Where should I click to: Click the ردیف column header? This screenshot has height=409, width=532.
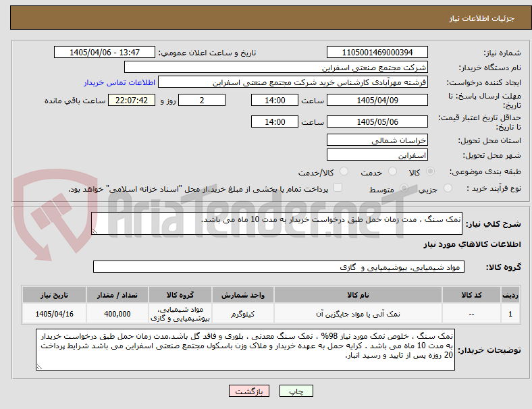510,295
